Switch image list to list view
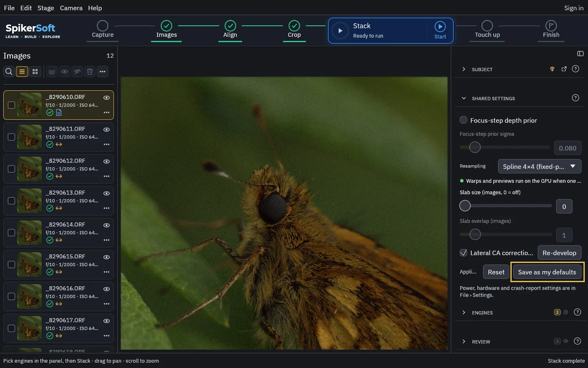The image size is (588, 368). click(22, 72)
